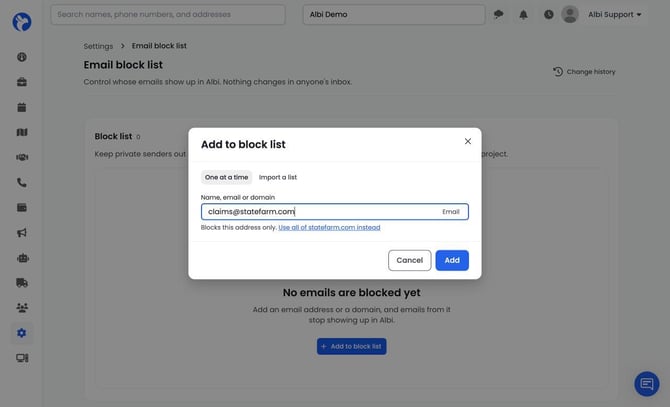
Task: Open the robot automation sidebar icon
Action: pos(22,258)
